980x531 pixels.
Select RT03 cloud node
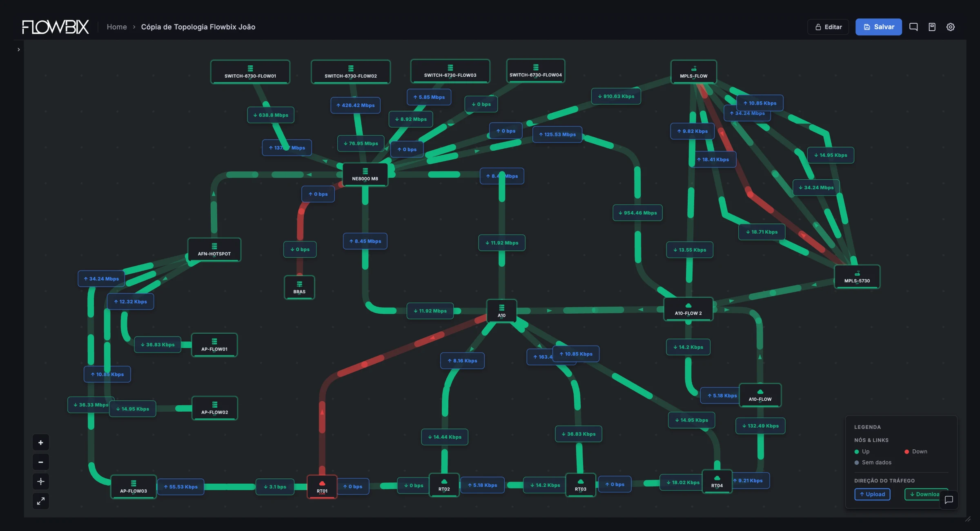pyautogui.click(x=581, y=485)
